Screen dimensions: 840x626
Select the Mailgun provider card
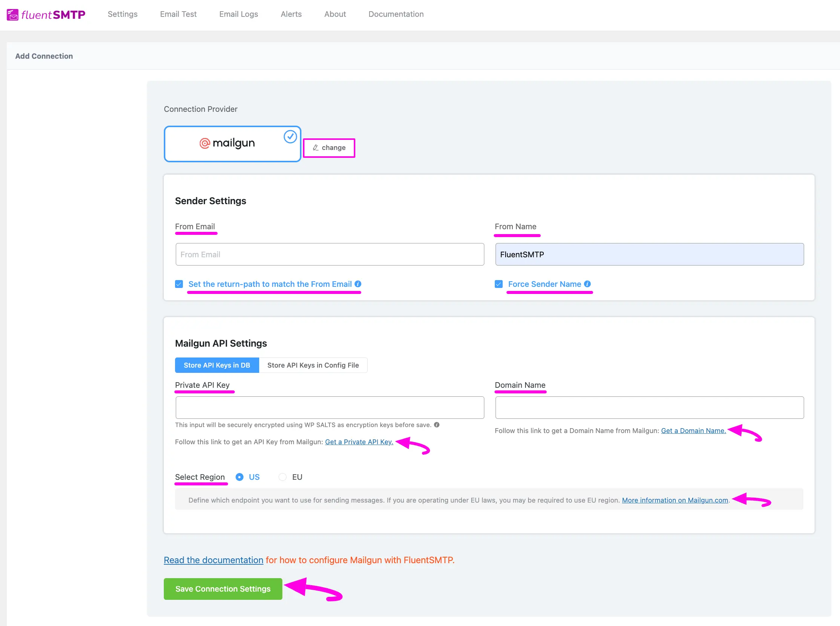[x=232, y=144]
